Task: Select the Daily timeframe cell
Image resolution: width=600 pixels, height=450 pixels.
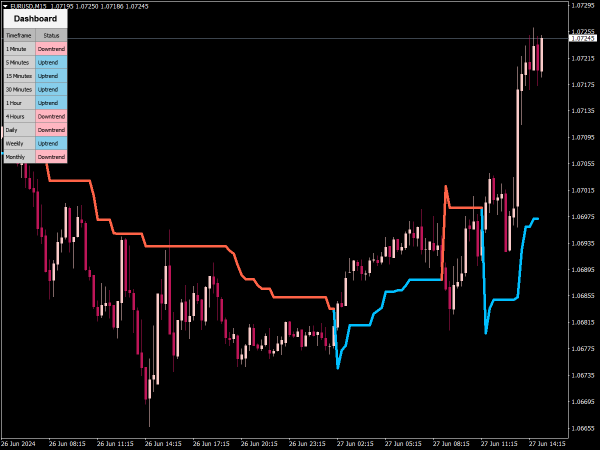Action: 20,130
